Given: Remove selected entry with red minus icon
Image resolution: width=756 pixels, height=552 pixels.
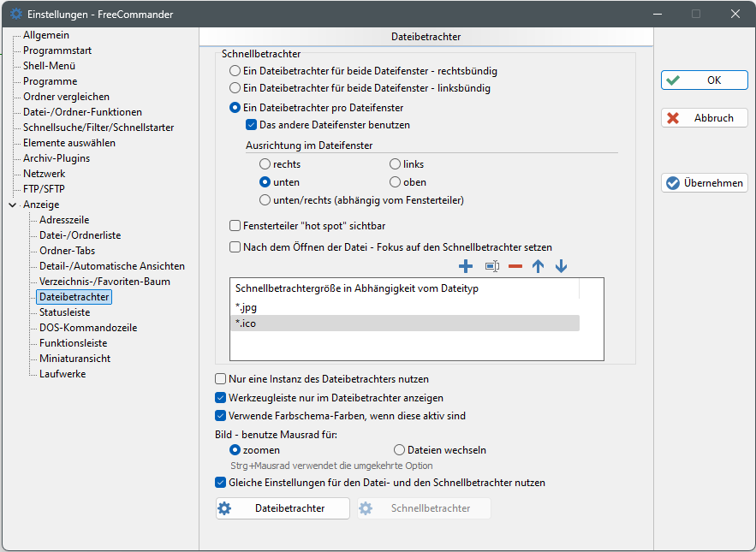Looking at the screenshot, I should pyautogui.click(x=515, y=266).
